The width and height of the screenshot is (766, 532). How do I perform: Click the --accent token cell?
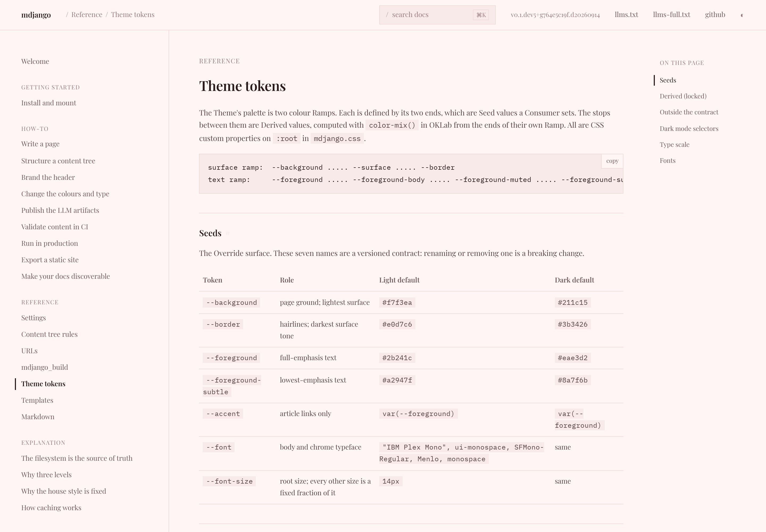223,414
